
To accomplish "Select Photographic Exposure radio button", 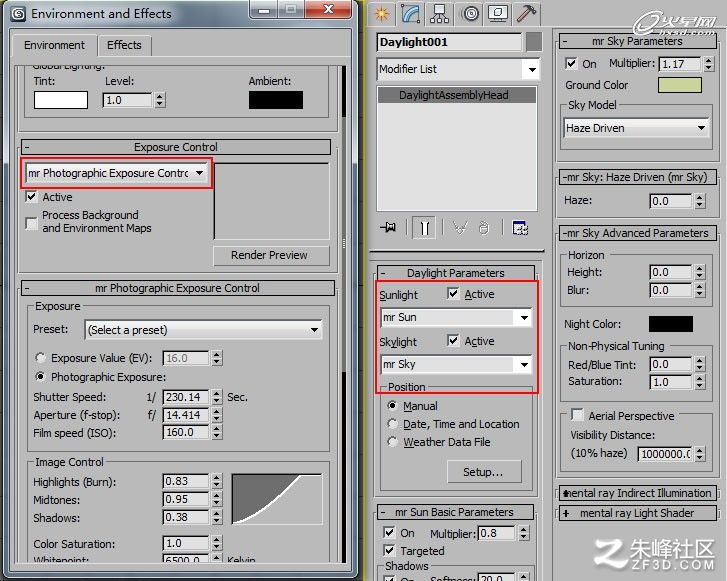I will [x=40, y=377].
